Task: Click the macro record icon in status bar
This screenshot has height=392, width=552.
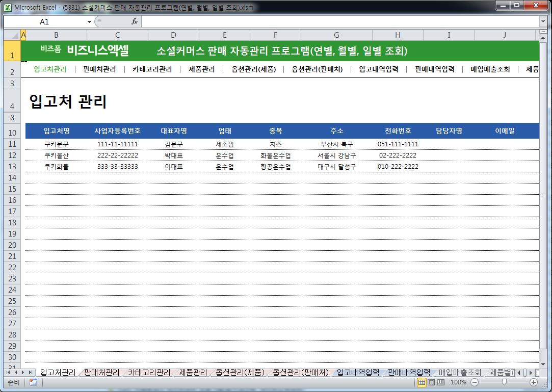Action: click(34, 382)
